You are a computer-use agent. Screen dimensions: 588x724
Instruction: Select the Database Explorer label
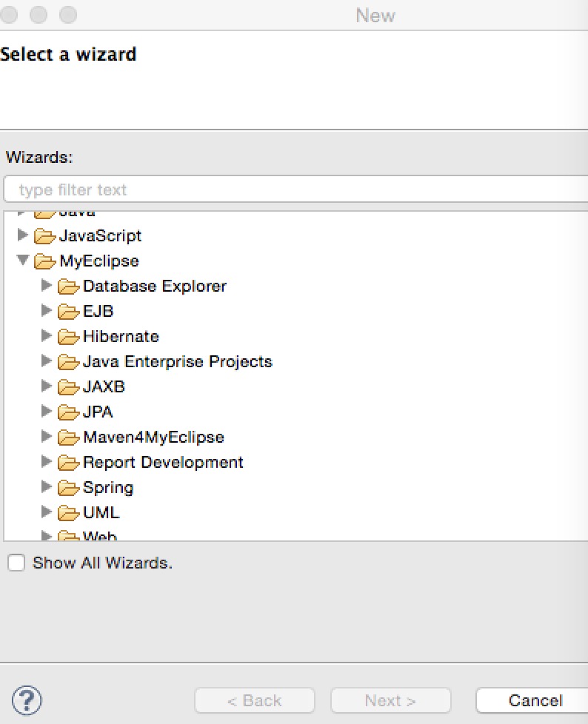155,286
